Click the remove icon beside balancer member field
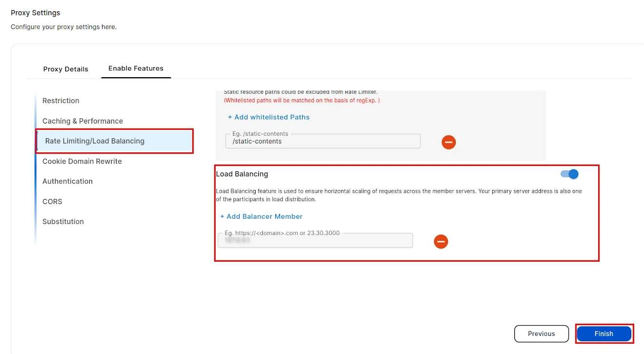Image resolution: width=644 pixels, height=354 pixels. click(x=441, y=241)
